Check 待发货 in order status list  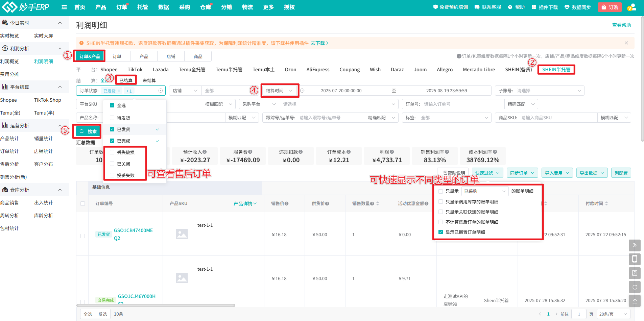112,118
